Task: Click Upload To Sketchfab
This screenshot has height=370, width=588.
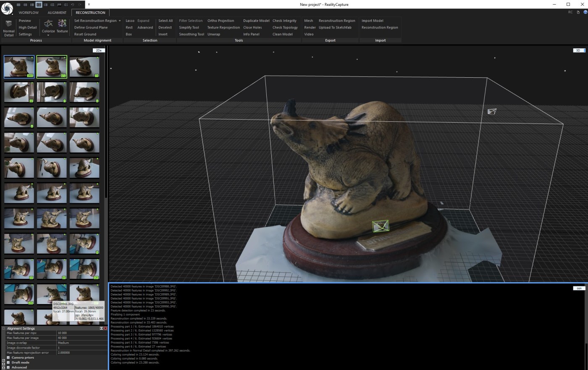Action: 335,27
